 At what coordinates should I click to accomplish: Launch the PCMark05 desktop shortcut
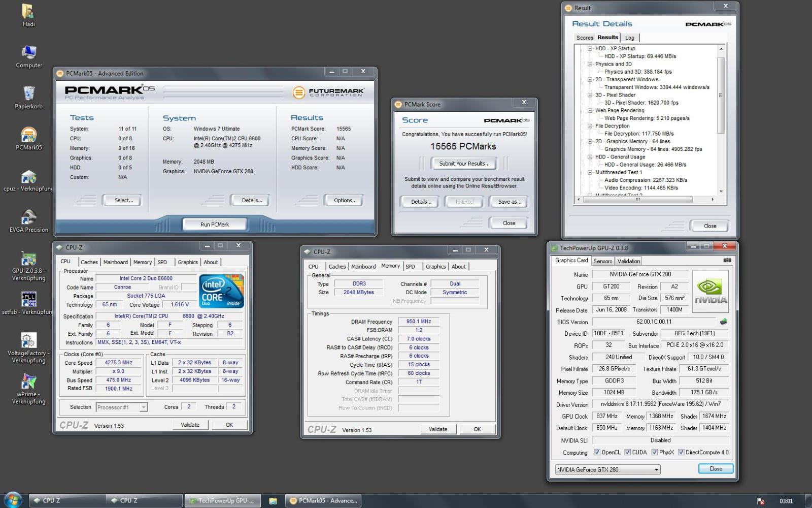coord(29,139)
